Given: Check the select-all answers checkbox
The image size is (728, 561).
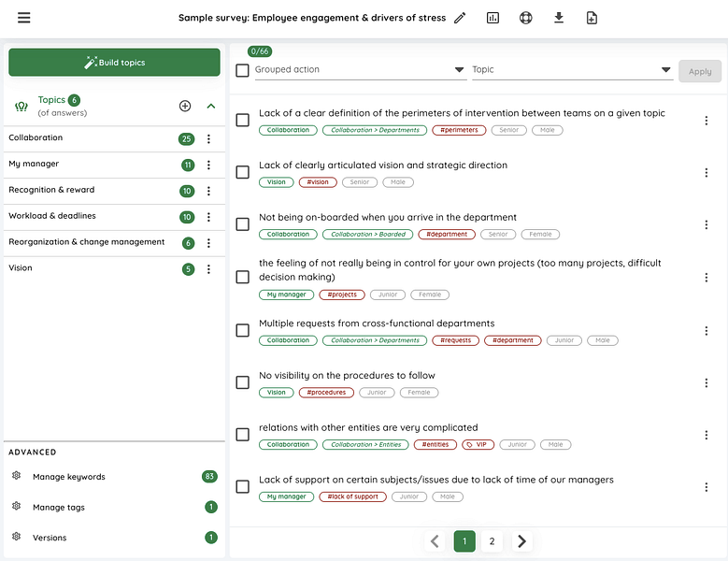Looking at the screenshot, I should point(242,70).
